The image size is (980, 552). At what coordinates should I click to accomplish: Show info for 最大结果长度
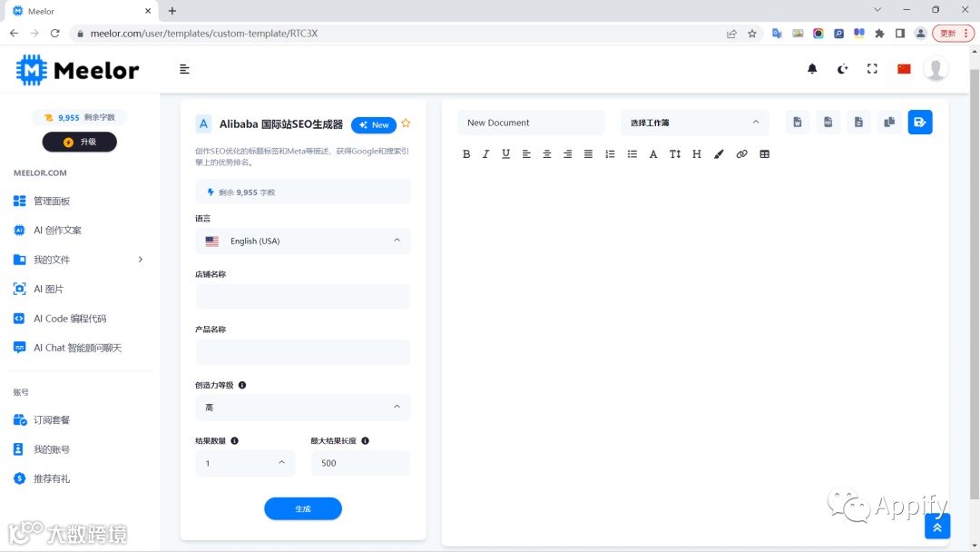pos(365,440)
